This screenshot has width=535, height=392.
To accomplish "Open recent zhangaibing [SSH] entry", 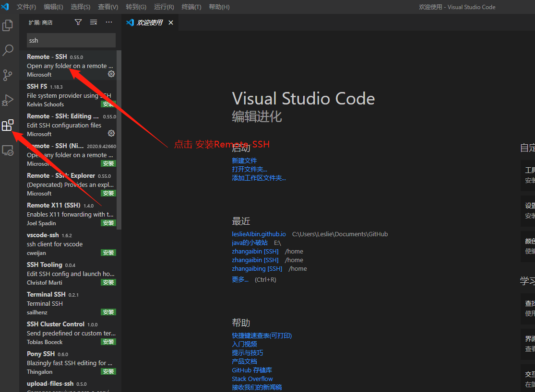I will [x=257, y=269].
